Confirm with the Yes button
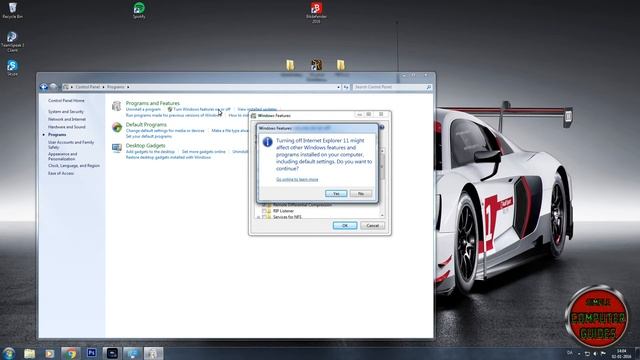Image resolution: width=640 pixels, height=360 pixels. [x=336, y=193]
